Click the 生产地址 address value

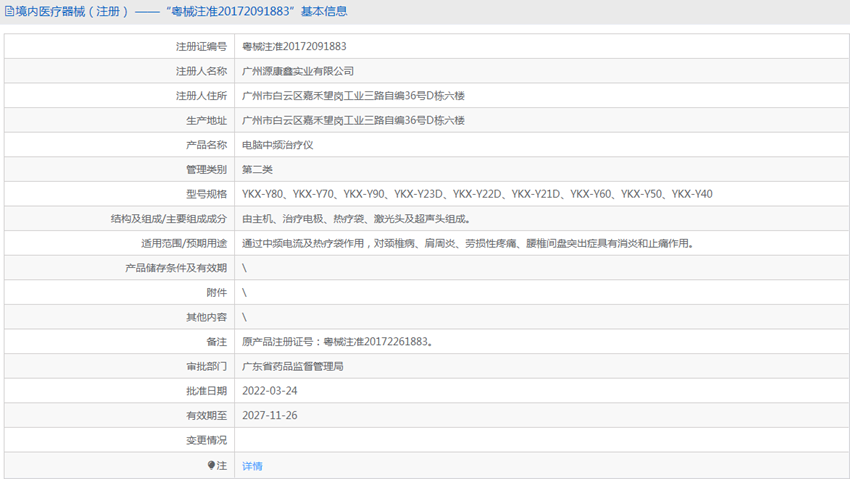click(x=353, y=121)
